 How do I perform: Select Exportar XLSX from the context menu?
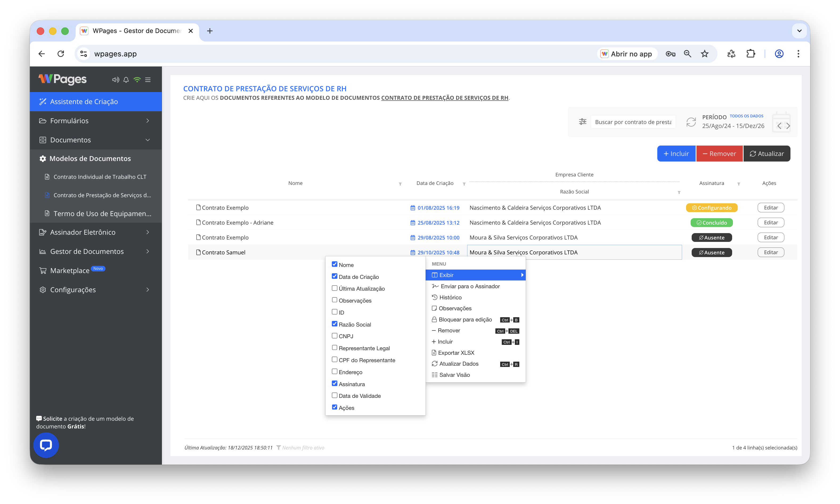point(456,353)
